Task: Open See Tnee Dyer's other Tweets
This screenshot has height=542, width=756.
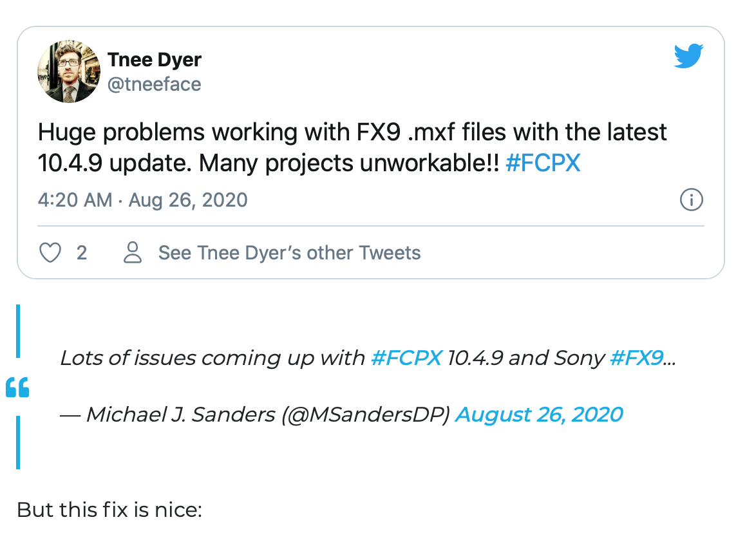Action: [x=289, y=252]
